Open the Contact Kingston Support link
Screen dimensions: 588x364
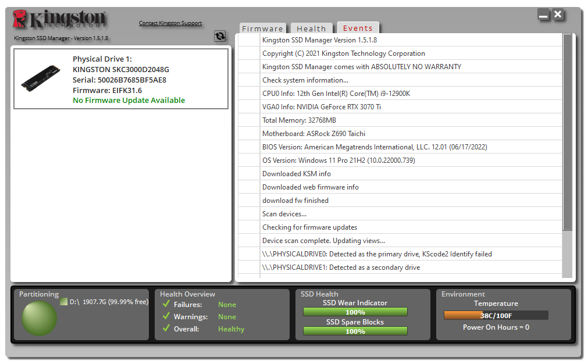170,23
